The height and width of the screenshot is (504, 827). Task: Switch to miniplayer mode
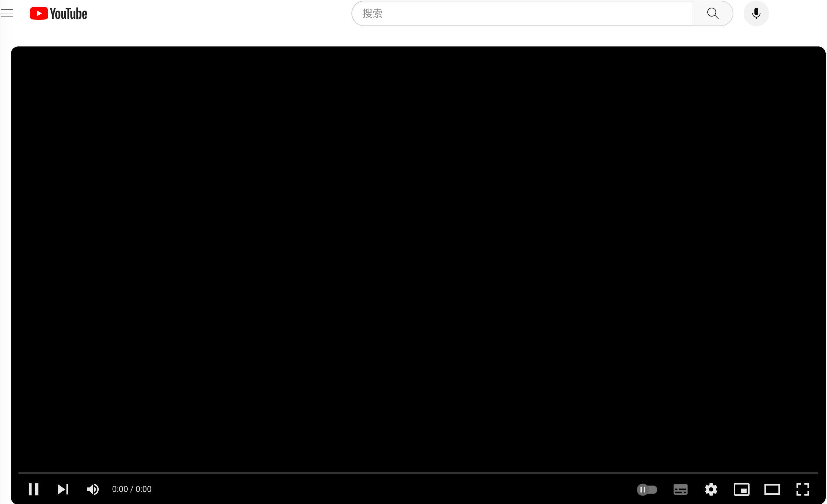[741, 490]
